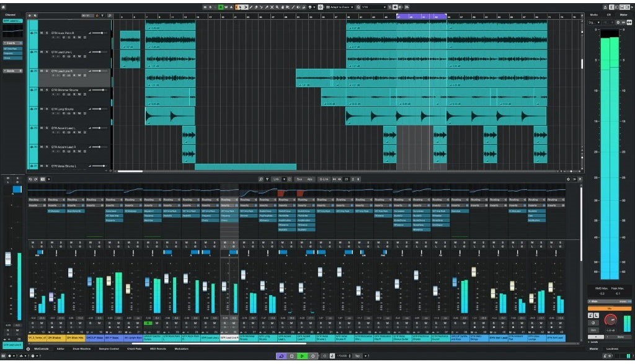
Task: Click the MixConsole search magnifier icon
Action: (x=261, y=179)
